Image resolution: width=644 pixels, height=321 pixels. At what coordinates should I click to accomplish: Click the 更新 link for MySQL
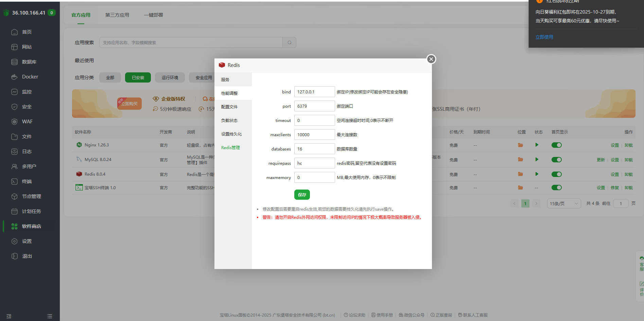click(x=600, y=159)
